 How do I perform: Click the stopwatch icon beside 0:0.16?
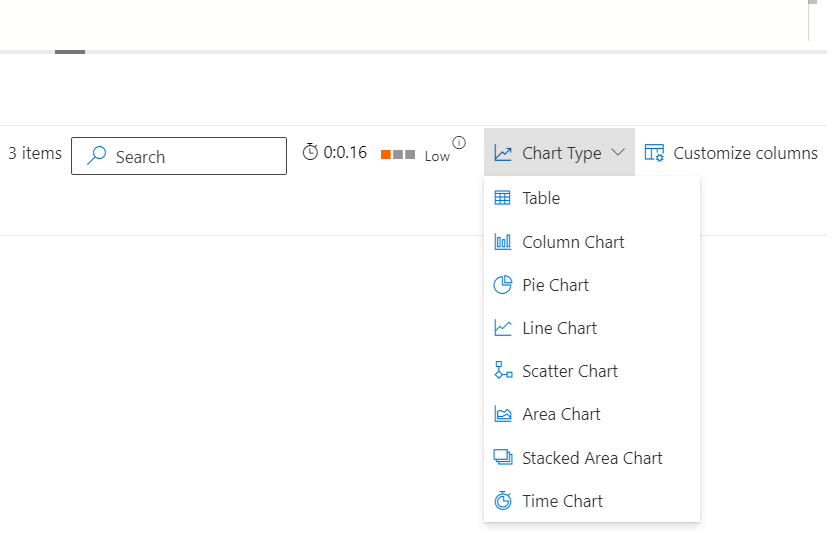[x=310, y=153]
